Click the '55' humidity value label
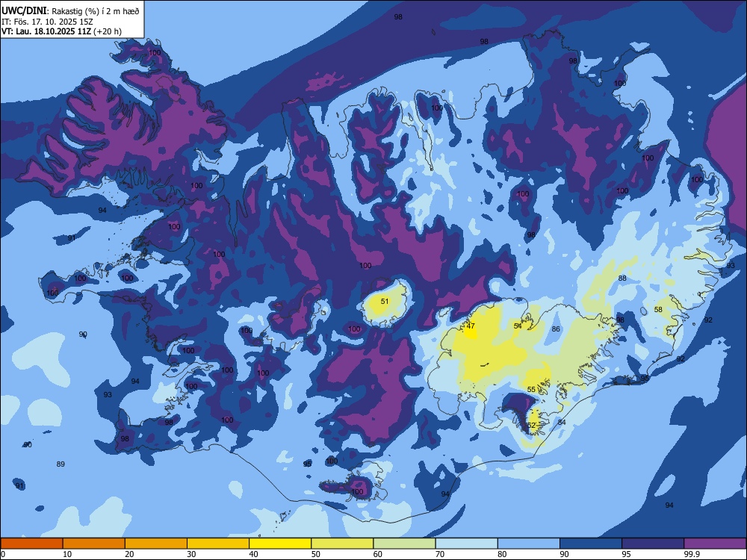The image size is (747, 560). pos(531,390)
